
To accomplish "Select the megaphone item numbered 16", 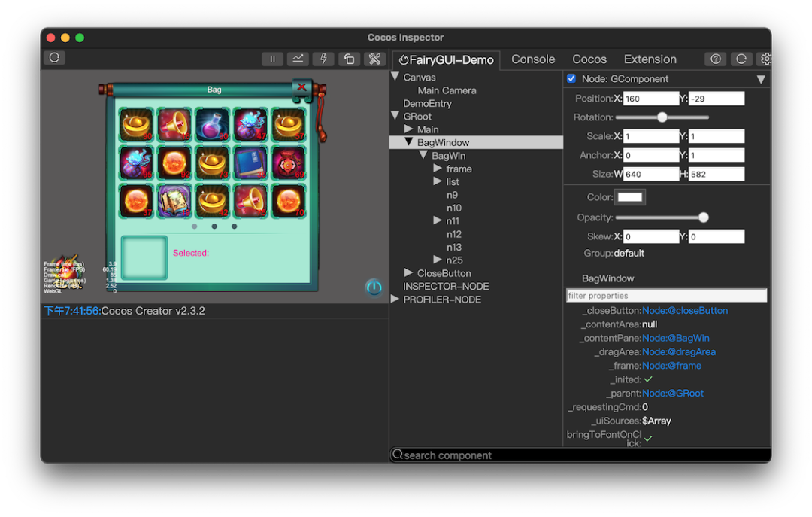I will (174, 124).
